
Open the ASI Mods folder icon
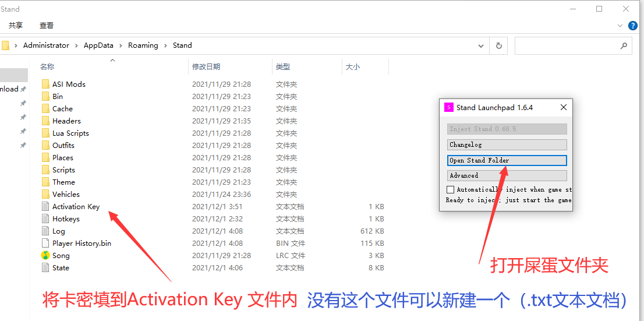click(45, 84)
